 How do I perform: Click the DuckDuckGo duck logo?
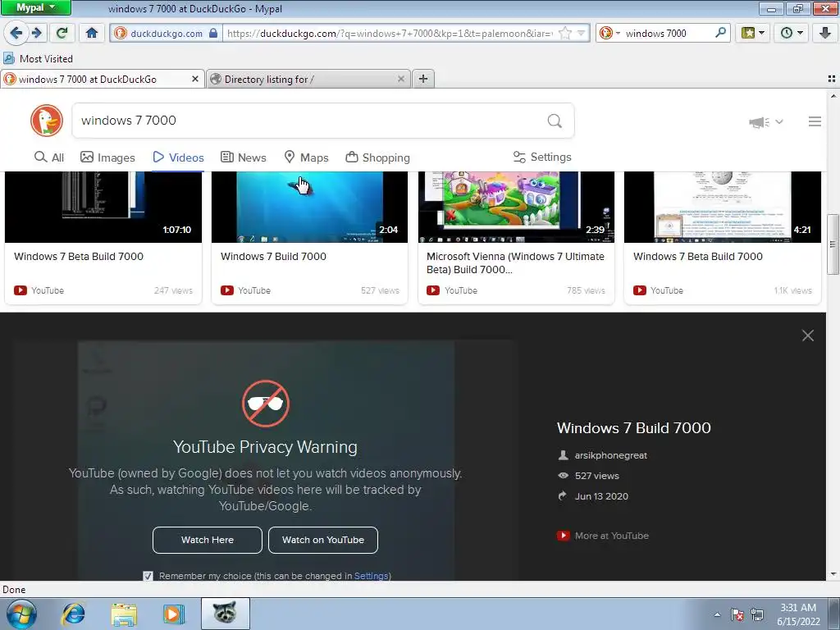47,121
